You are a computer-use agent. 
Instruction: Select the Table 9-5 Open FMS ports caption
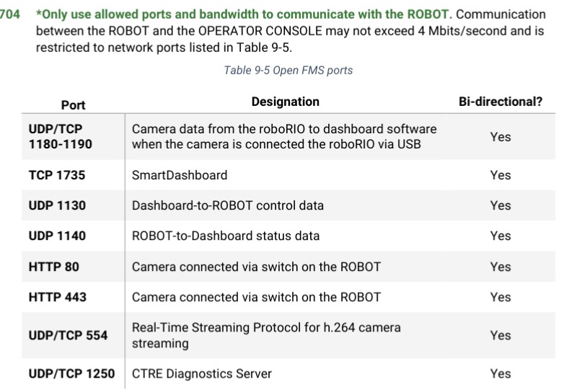click(288, 70)
